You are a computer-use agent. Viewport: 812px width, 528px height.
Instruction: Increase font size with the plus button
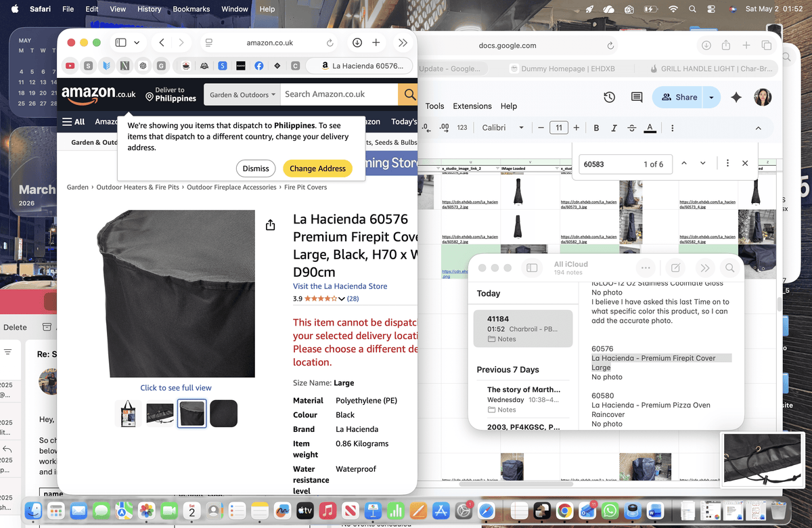click(x=576, y=128)
